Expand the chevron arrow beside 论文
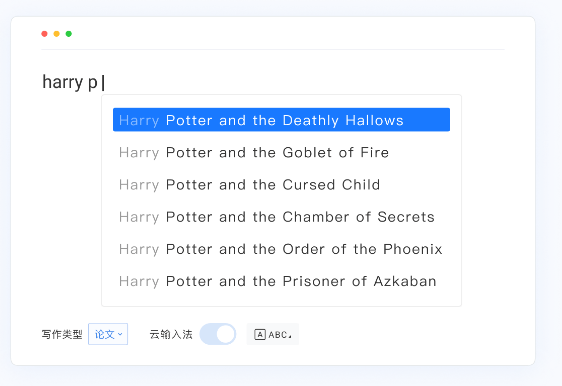The image size is (562, 386). click(x=120, y=334)
